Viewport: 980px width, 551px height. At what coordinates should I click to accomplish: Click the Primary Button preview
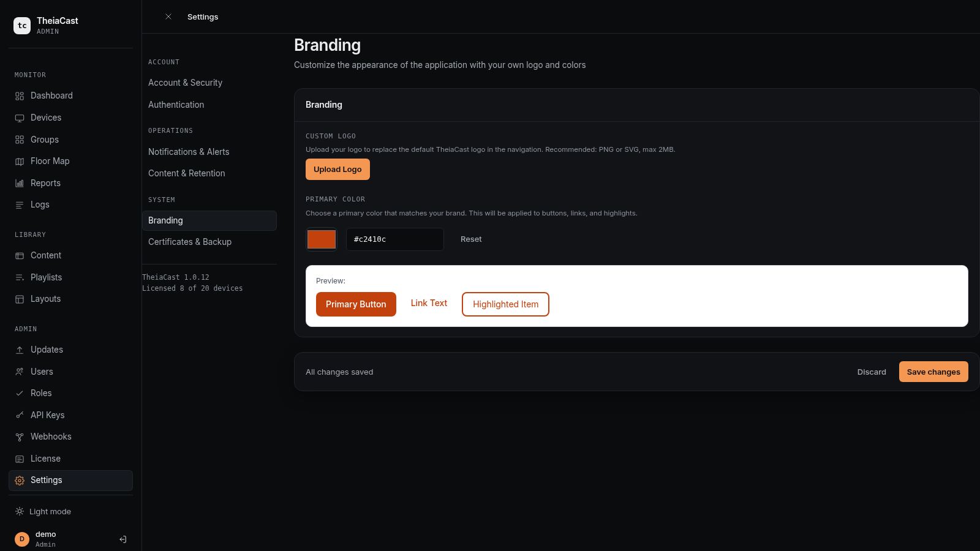356,304
